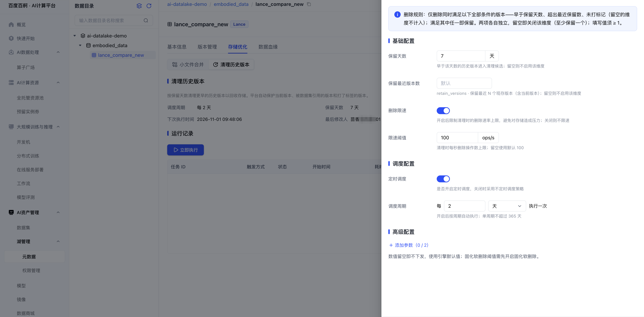The height and width of the screenshot is (317, 644).
Task: Switch to the 数据血缘 tab
Action: point(268,47)
